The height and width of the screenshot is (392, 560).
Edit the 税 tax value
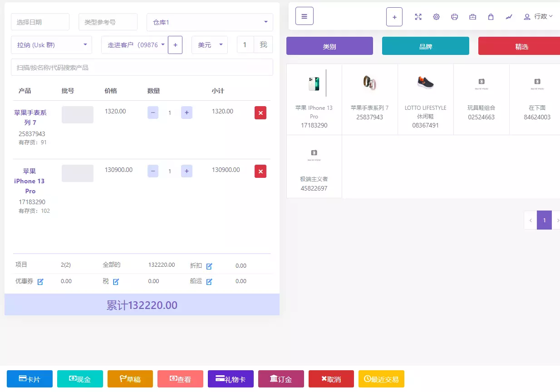(x=116, y=282)
